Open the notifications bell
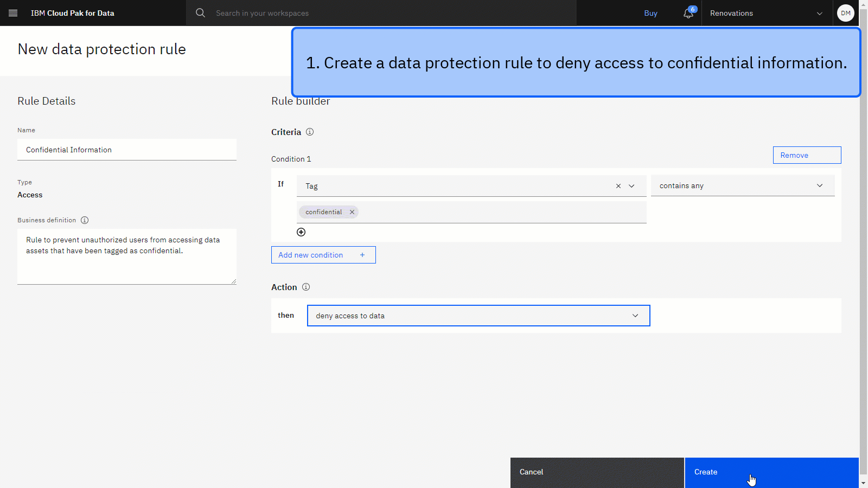The height and width of the screenshot is (488, 868). click(687, 13)
